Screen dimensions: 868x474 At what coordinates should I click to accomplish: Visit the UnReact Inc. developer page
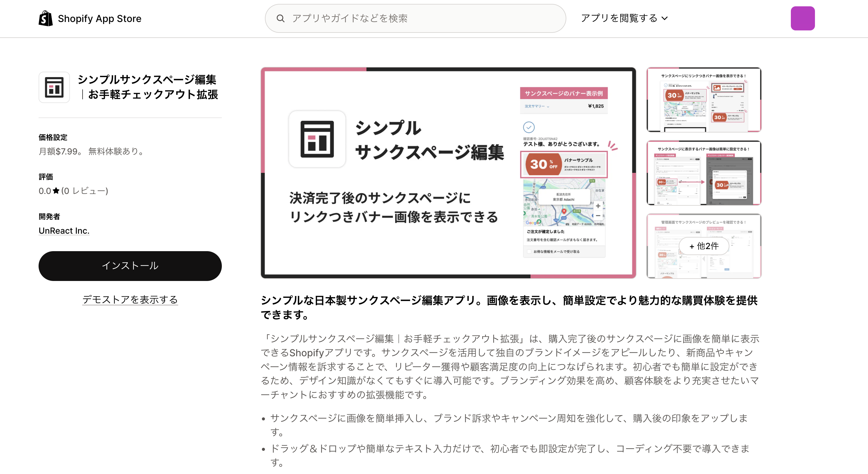pos(64,231)
